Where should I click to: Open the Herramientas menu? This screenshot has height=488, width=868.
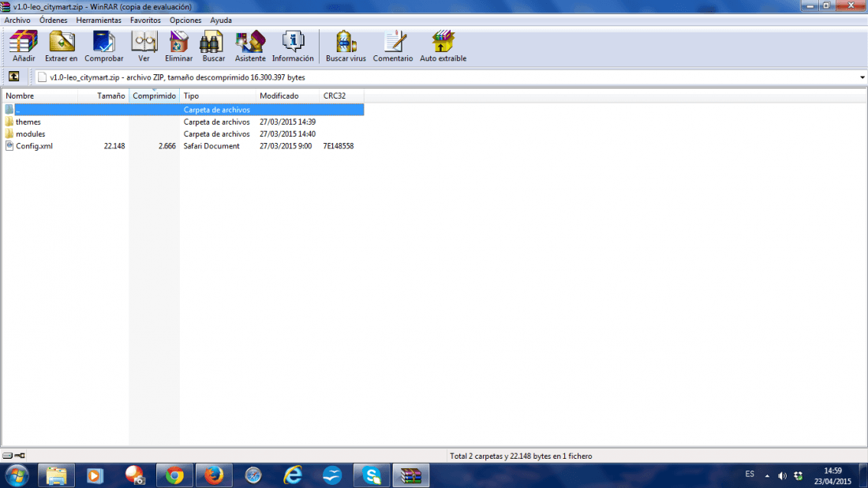tap(99, 20)
